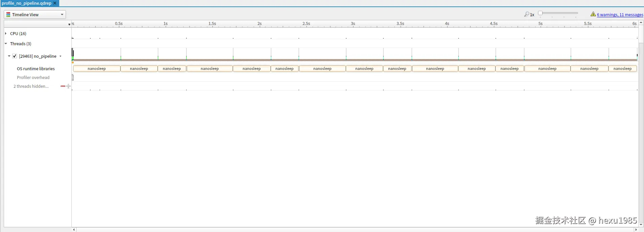
Task: Select the last nanosleep block near 6s
Action: pos(623,69)
